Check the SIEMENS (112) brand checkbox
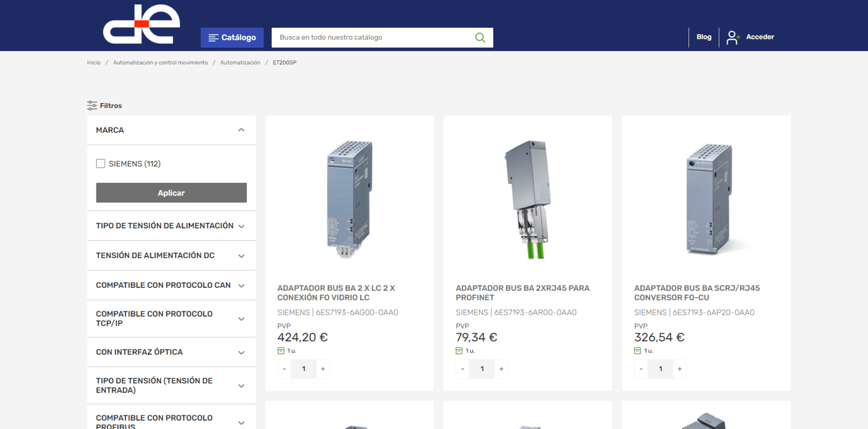868x429 pixels. pos(101,164)
